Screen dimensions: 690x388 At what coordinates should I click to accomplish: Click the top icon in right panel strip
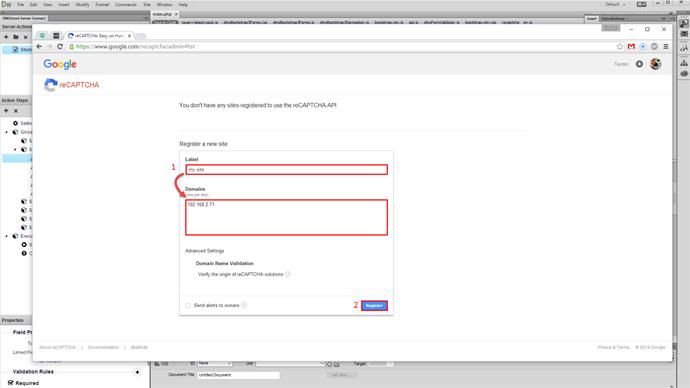pos(684,24)
